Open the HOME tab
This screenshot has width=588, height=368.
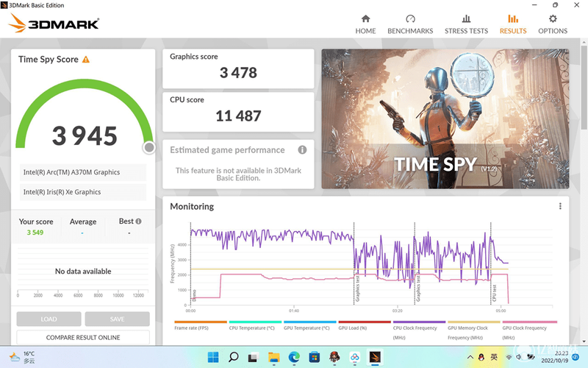pos(365,25)
